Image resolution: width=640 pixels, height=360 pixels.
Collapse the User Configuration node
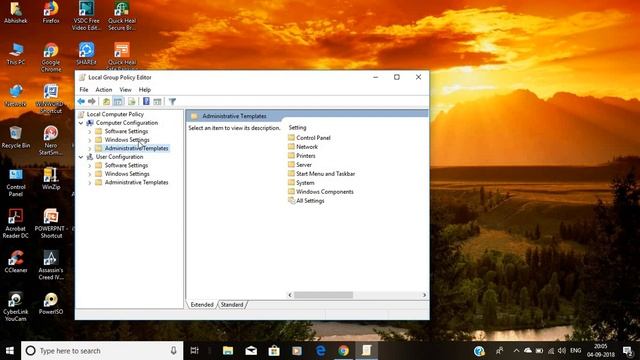coord(81,157)
